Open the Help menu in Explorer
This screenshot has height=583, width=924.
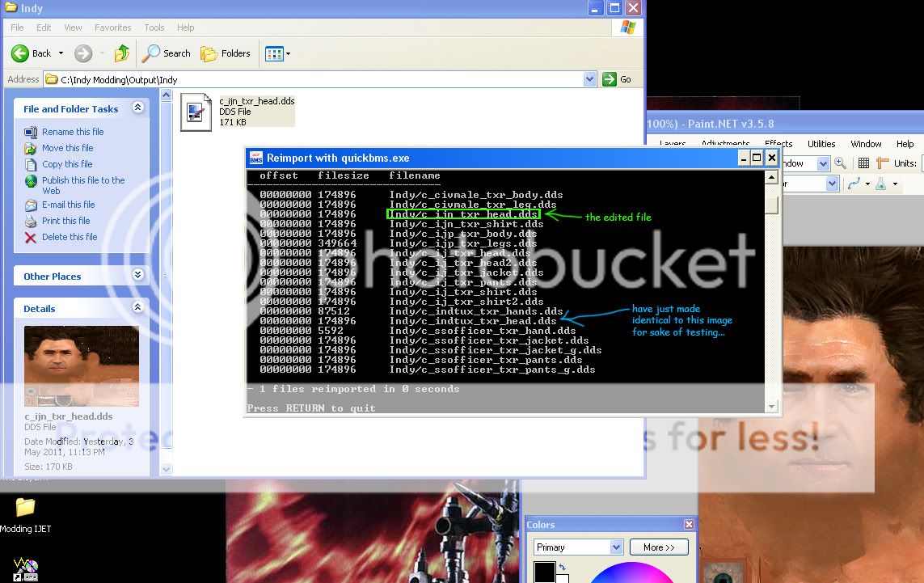click(x=186, y=27)
